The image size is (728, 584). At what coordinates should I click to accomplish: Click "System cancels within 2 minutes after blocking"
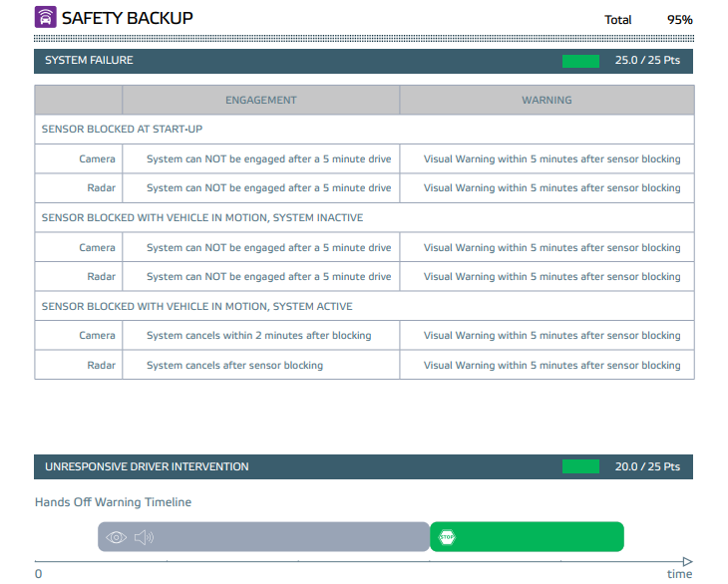258,336
